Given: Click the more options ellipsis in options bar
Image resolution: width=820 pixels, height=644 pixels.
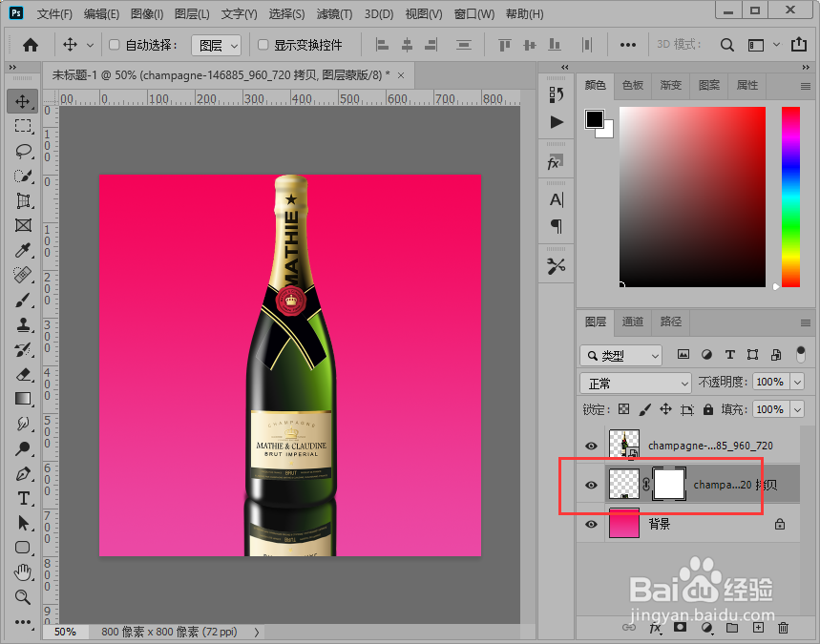Looking at the screenshot, I should [627, 45].
